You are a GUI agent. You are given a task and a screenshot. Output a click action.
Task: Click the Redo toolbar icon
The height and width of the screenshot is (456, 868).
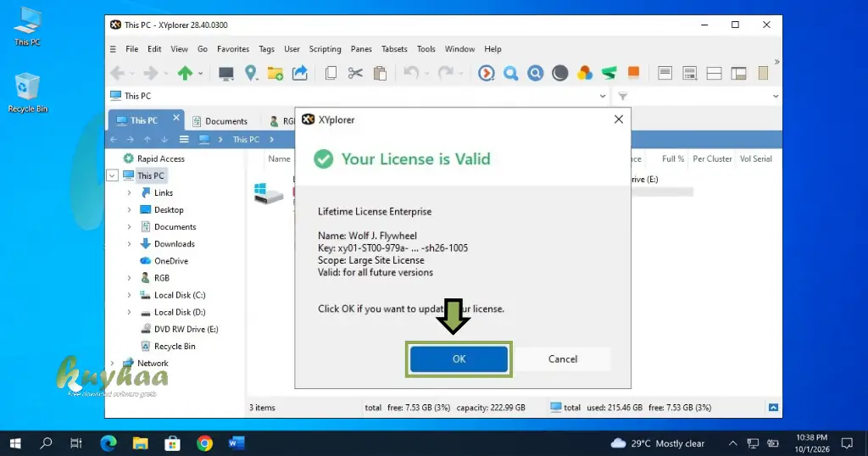point(446,73)
